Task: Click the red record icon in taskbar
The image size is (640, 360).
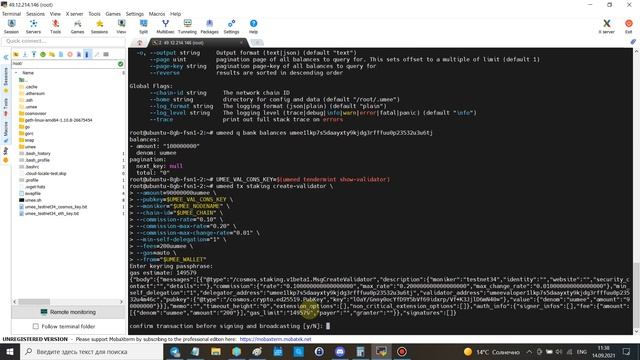Action: (x=402, y=351)
